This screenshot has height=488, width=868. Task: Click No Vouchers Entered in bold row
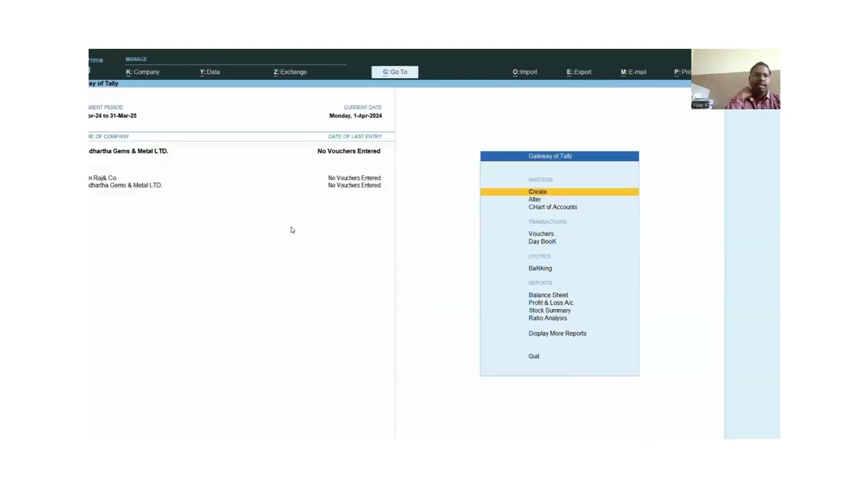tap(349, 151)
